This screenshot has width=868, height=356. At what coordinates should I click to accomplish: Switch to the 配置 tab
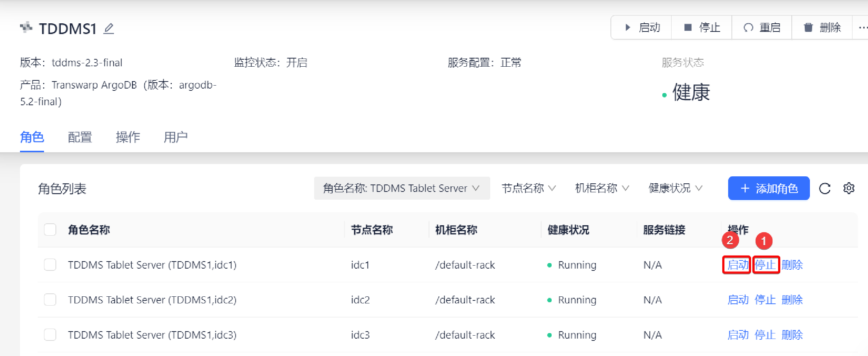tap(80, 137)
